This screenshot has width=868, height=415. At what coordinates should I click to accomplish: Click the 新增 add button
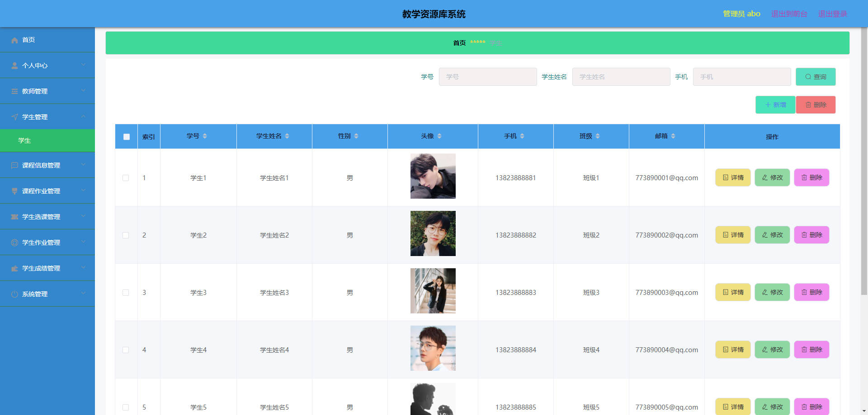[x=775, y=105]
